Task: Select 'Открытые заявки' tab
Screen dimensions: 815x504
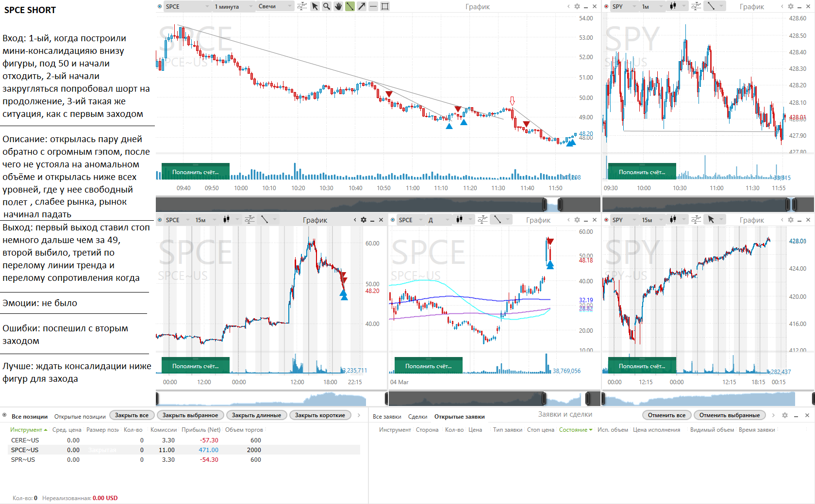Action: pos(459,416)
